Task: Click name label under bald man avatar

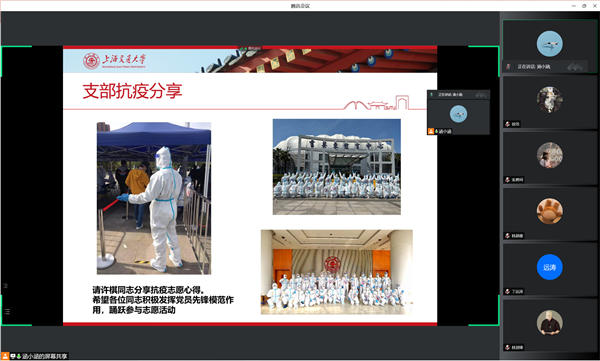Action: coord(517,348)
